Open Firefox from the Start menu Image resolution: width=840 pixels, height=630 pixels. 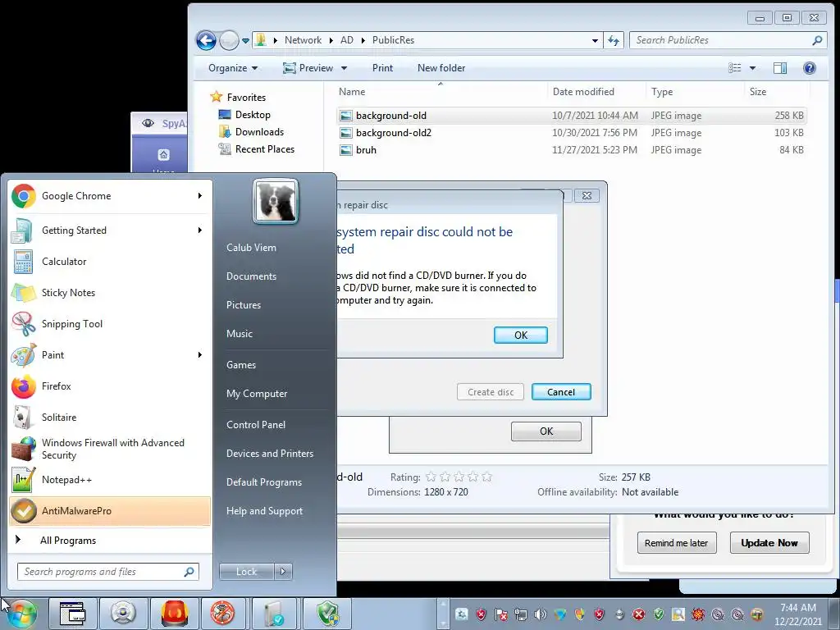pyautogui.click(x=110, y=386)
